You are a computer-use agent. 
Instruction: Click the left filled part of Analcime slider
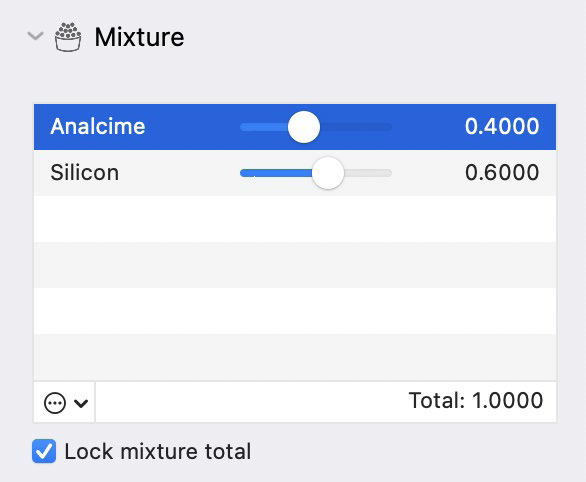click(x=264, y=127)
